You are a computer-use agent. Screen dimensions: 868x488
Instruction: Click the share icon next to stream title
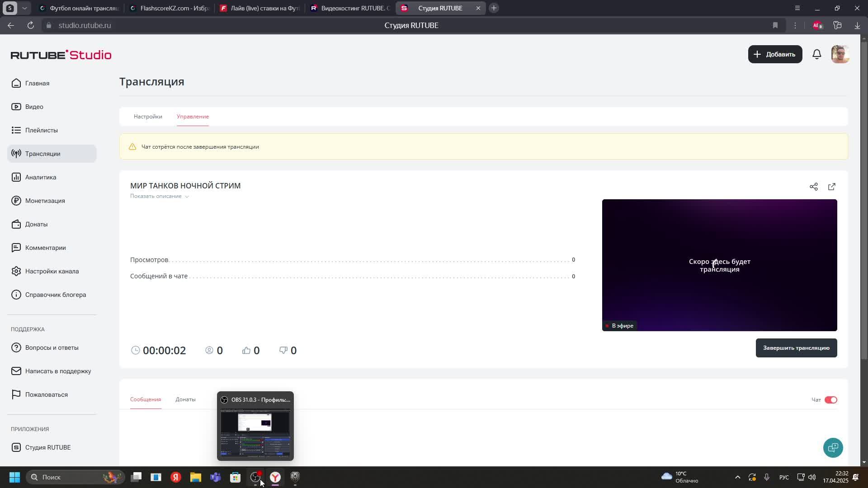coord(814,187)
